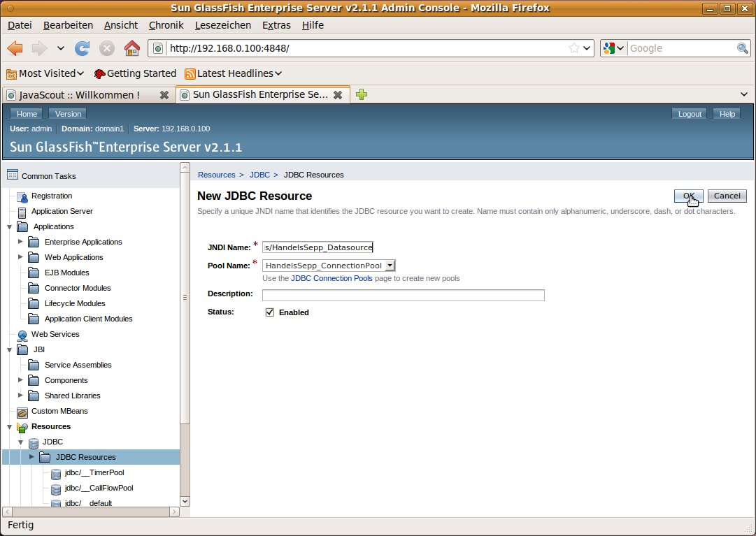This screenshot has width=756, height=536.
Task: Click the Registration icon in sidebar
Action: (x=23, y=196)
